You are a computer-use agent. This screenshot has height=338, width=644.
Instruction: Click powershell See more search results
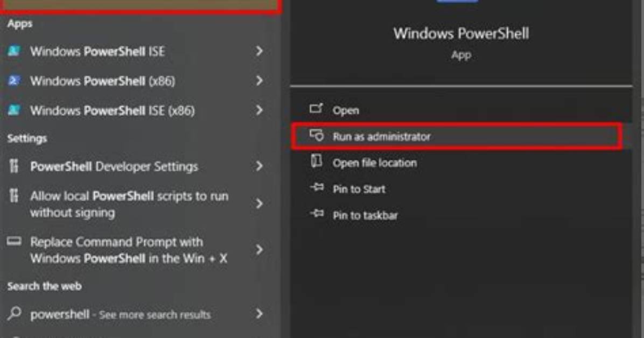coord(139,314)
